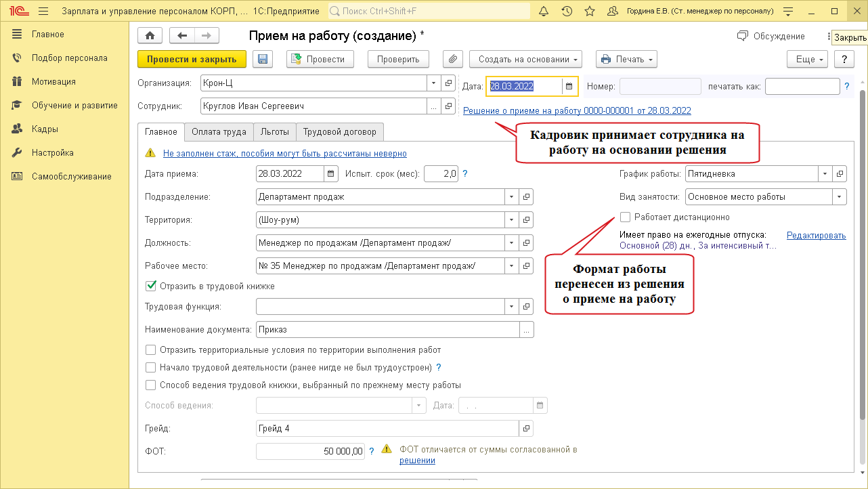Click the search field Поиск Ctrl+Shift+F
The width and height of the screenshot is (868, 489).
429,12
